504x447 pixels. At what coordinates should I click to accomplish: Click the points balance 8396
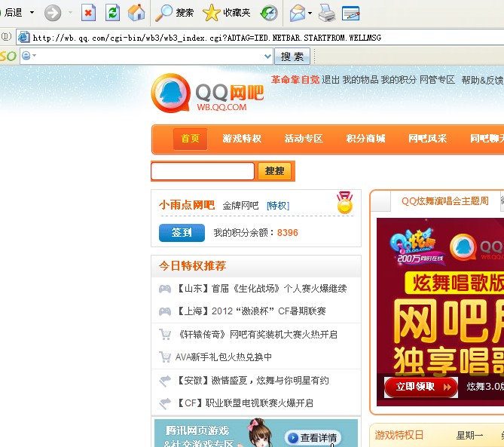(288, 232)
